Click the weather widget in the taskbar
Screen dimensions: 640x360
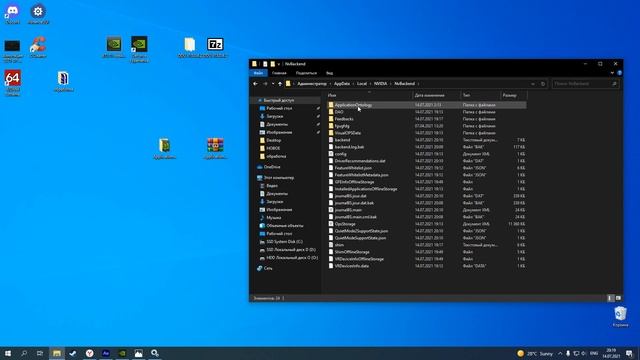(x=535, y=353)
